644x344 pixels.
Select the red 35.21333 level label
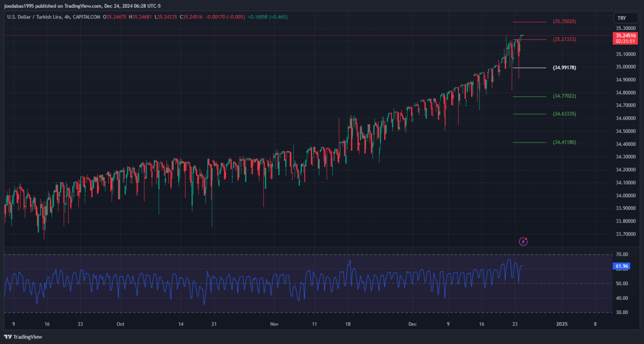(x=564, y=39)
